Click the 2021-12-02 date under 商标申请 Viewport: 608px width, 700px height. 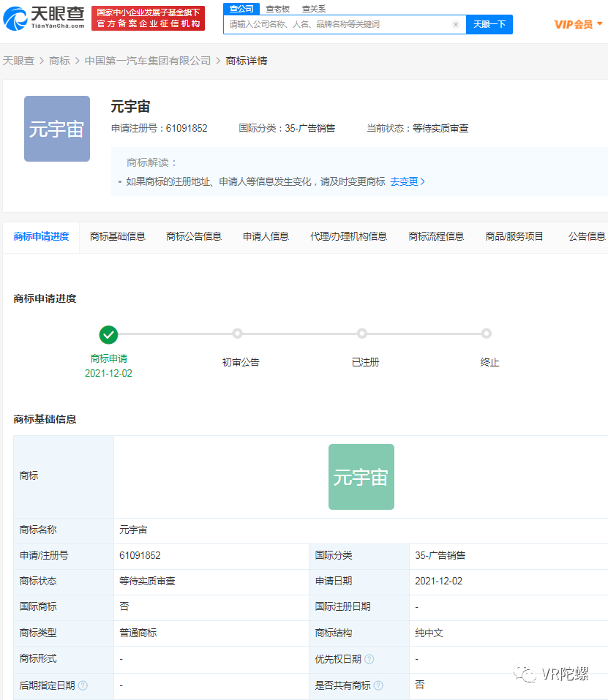(108, 373)
